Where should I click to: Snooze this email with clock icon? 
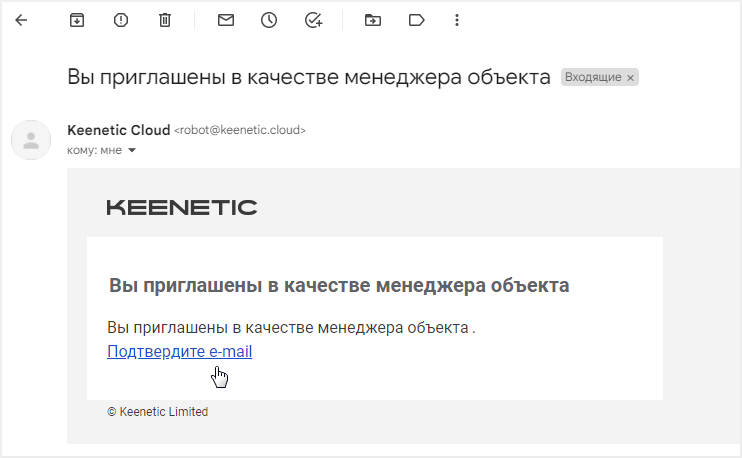(269, 20)
